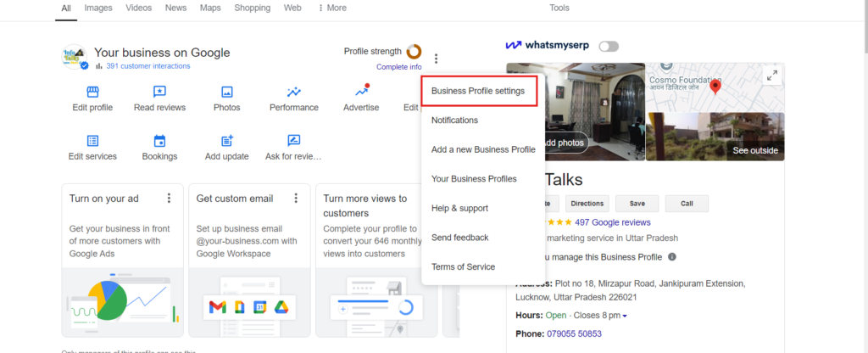Open options on Turn on your ad card
Image resolution: width=868 pixels, height=353 pixels.
click(169, 199)
